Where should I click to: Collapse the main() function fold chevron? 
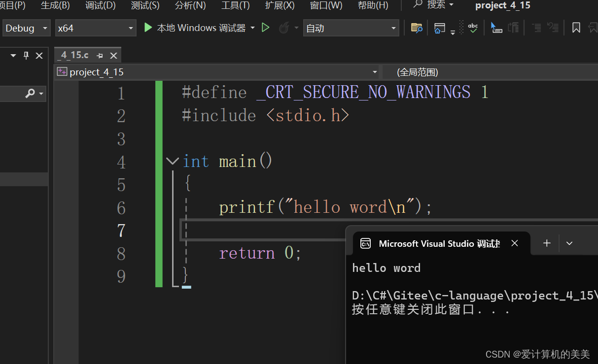[x=173, y=161]
